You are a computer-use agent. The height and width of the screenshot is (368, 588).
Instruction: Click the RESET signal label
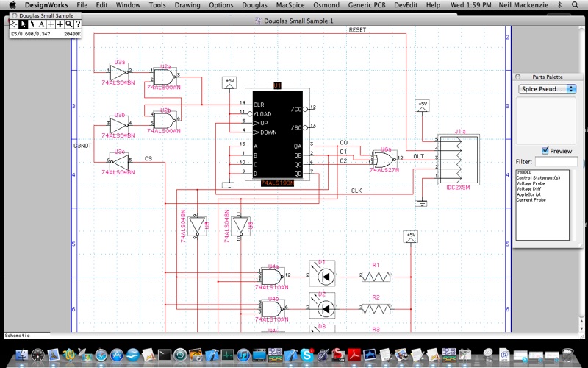coord(357,29)
